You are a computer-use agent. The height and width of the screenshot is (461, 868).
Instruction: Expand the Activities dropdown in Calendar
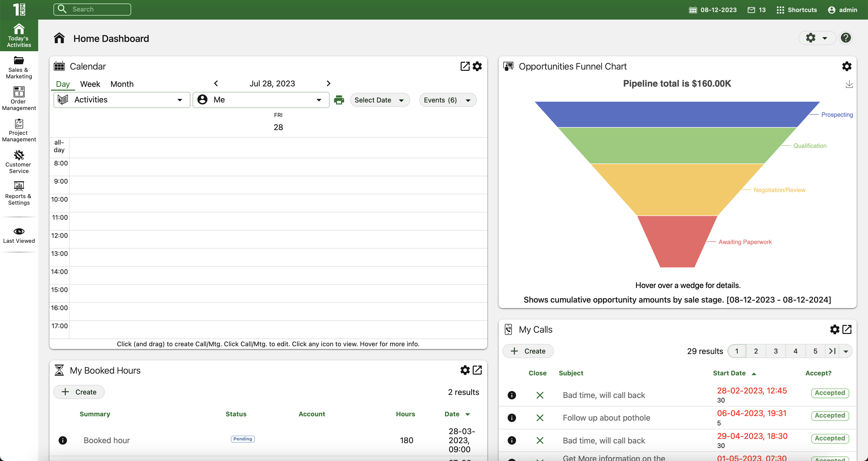[x=122, y=100]
